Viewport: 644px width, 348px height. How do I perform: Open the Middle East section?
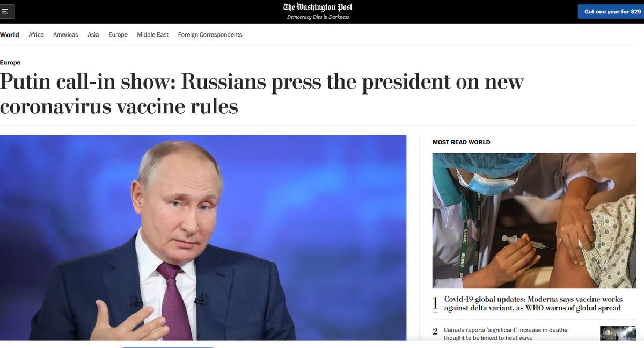tap(153, 35)
